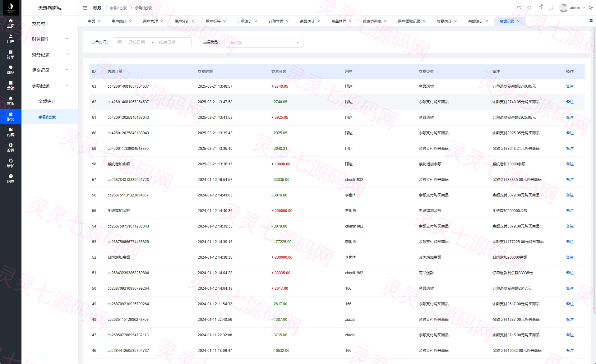Collapse the 余额记录 submenu
The height and width of the screenshot is (364, 596).
[50, 86]
